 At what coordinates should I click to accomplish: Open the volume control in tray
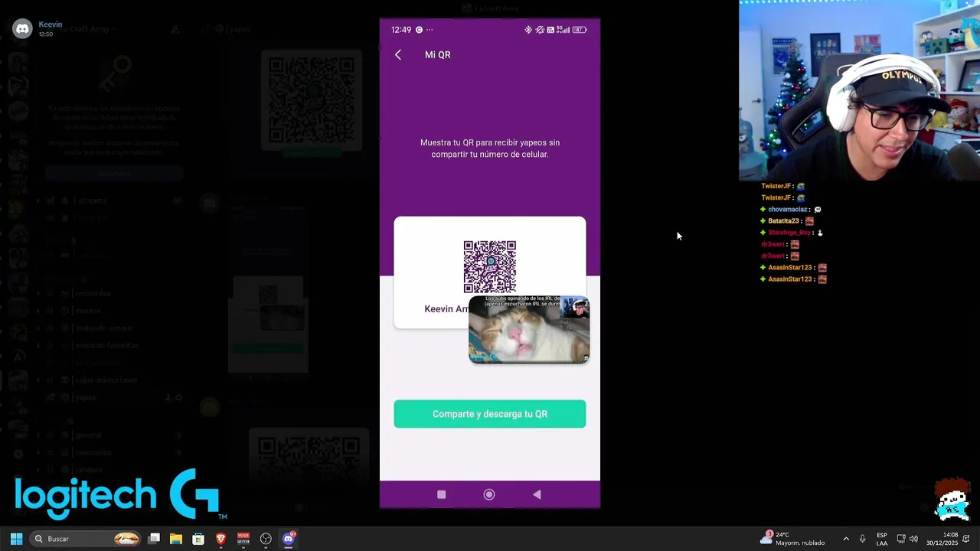[x=913, y=539]
